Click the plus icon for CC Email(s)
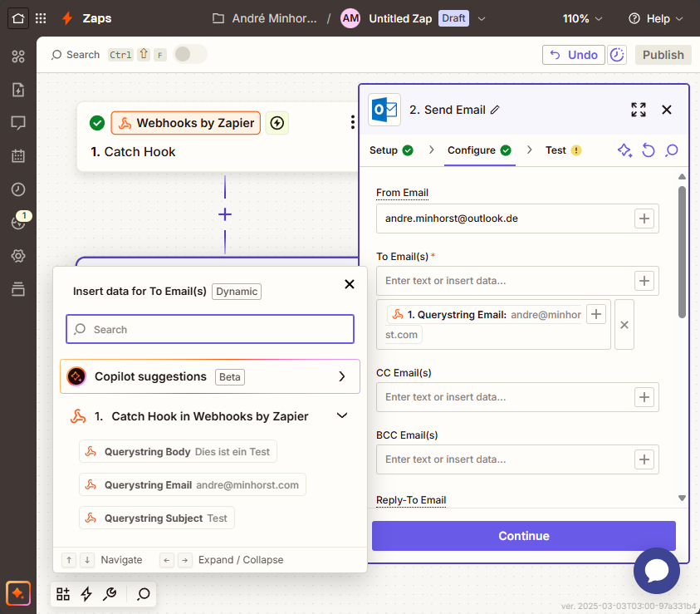The width and height of the screenshot is (700, 614). [x=644, y=397]
